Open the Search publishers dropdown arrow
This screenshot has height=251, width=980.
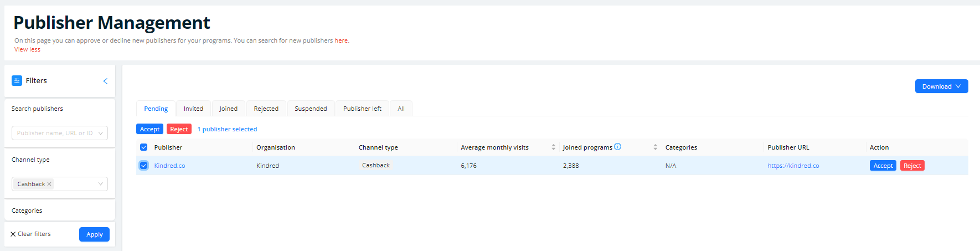(x=100, y=133)
